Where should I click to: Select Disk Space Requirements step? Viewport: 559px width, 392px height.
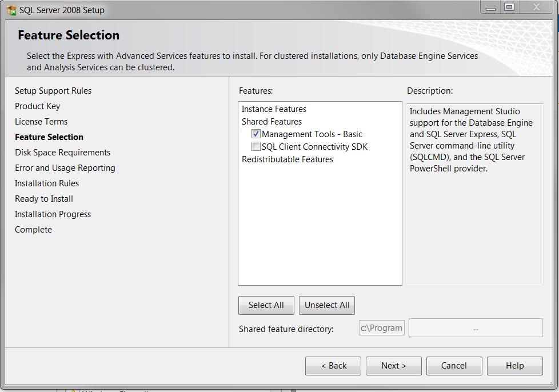[62, 153]
